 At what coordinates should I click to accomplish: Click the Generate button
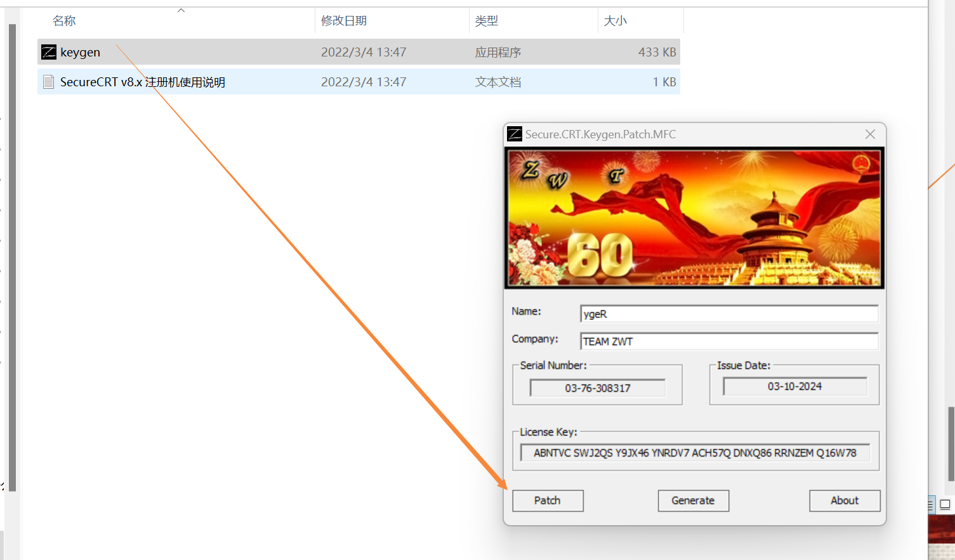pos(693,500)
